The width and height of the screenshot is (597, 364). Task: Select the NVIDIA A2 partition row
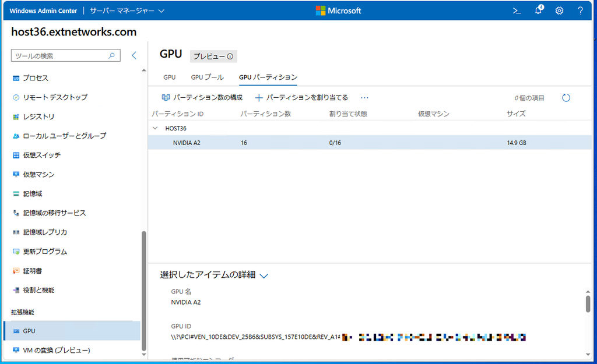pos(370,143)
